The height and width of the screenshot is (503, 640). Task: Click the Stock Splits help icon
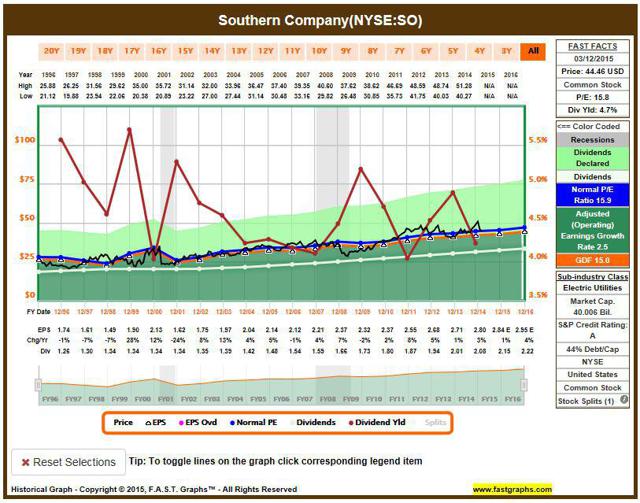tap(624, 400)
